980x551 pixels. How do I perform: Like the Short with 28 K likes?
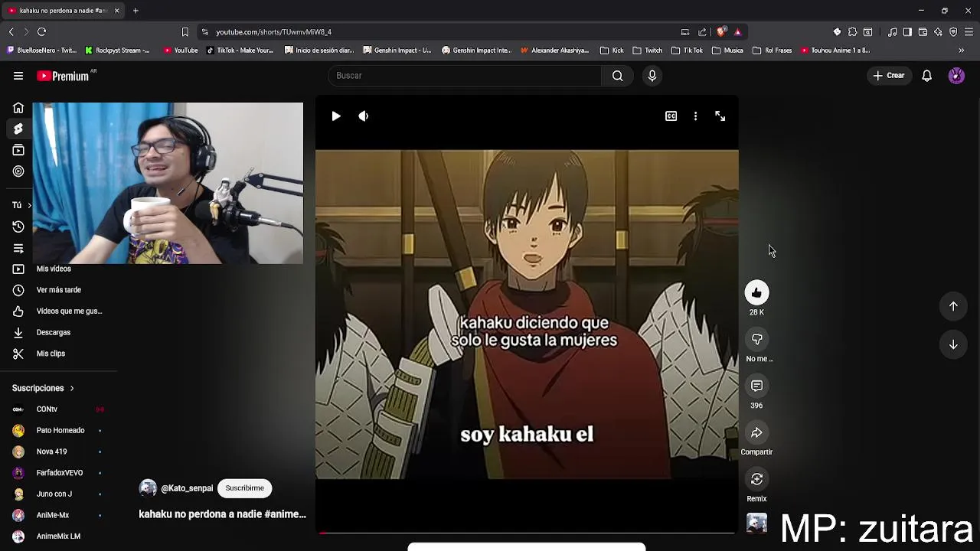coord(756,292)
